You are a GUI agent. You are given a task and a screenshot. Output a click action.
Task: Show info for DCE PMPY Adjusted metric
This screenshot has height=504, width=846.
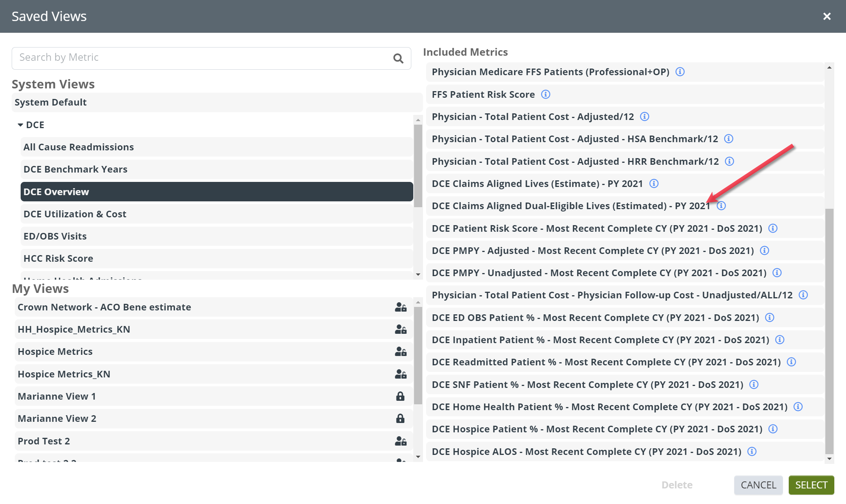click(765, 250)
